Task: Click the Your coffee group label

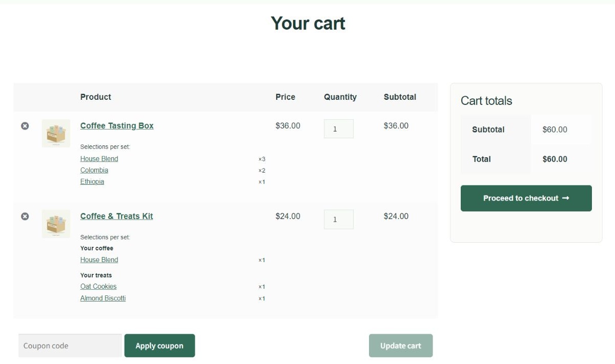Action: coord(97,248)
